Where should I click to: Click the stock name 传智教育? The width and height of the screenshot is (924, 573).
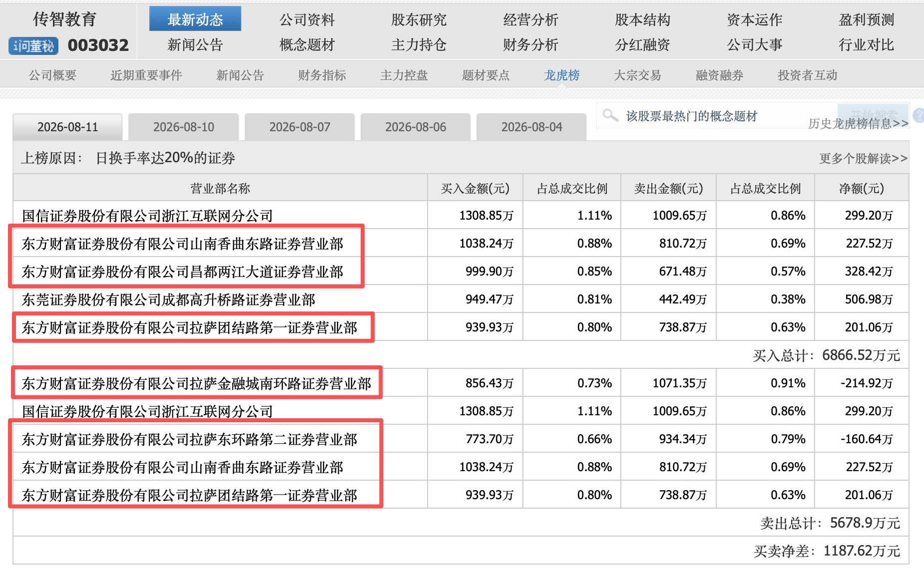(x=64, y=19)
